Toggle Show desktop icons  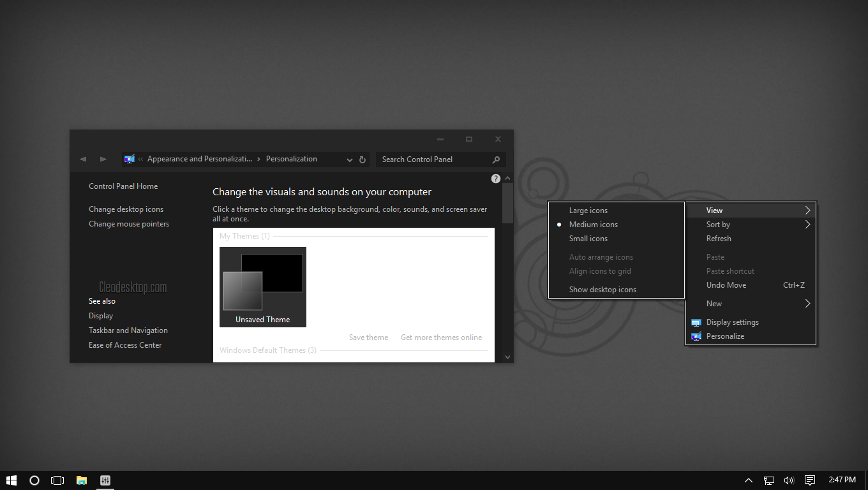tap(602, 290)
